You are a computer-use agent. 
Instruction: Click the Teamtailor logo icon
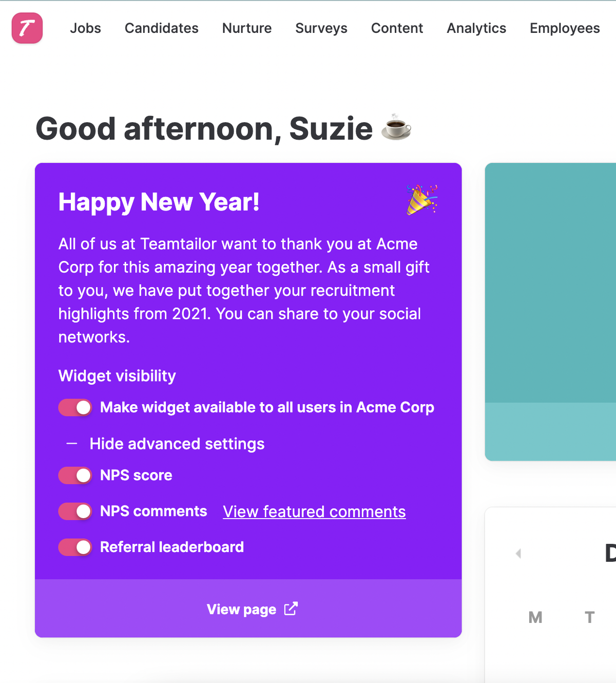click(27, 28)
